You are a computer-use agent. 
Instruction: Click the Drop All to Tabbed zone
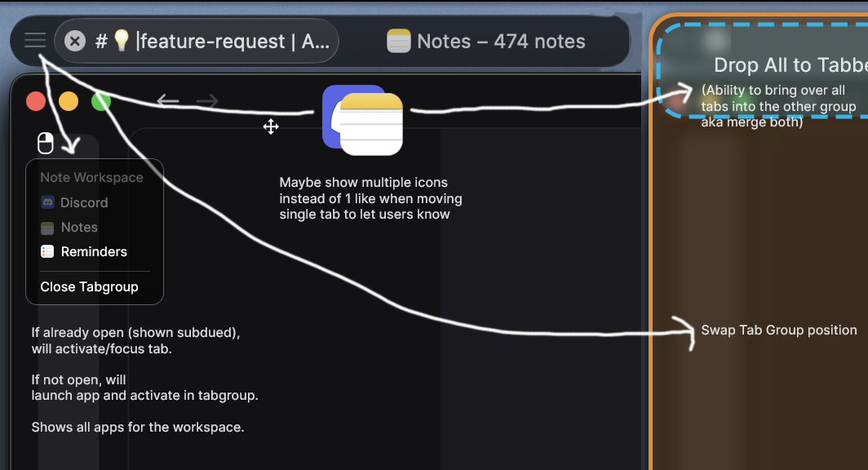tap(762, 70)
